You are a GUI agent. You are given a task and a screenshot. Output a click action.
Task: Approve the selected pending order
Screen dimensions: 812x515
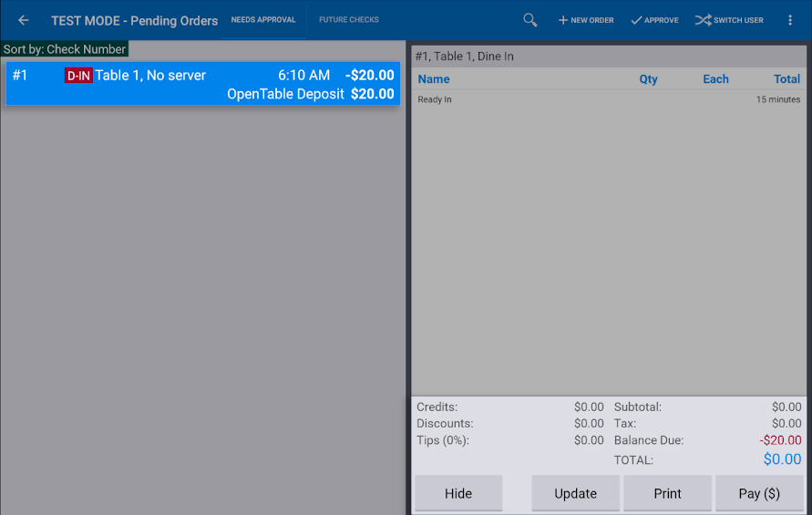click(x=654, y=20)
